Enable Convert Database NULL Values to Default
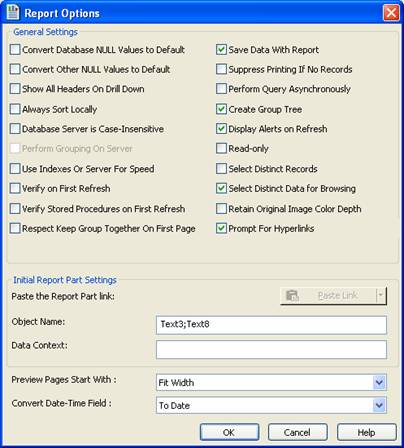Viewport: 404px width, 448px height. click(x=15, y=50)
